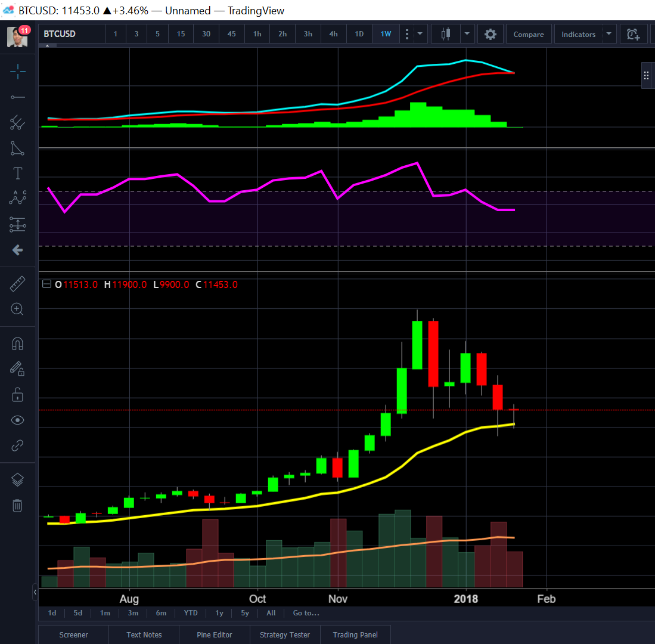The height and width of the screenshot is (644, 655).
Task: Switch to the 1h timeframe
Action: 257,34
